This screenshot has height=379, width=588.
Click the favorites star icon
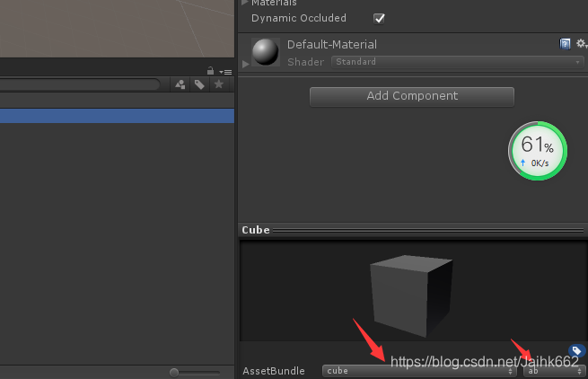[x=219, y=84]
